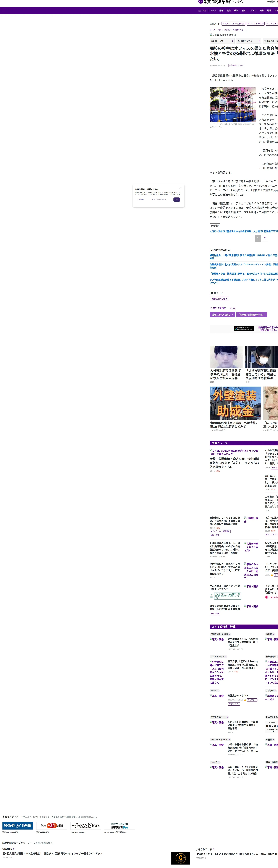Expand the レシピ category
This screenshot has width=278, height=868.
(x=215, y=691)
